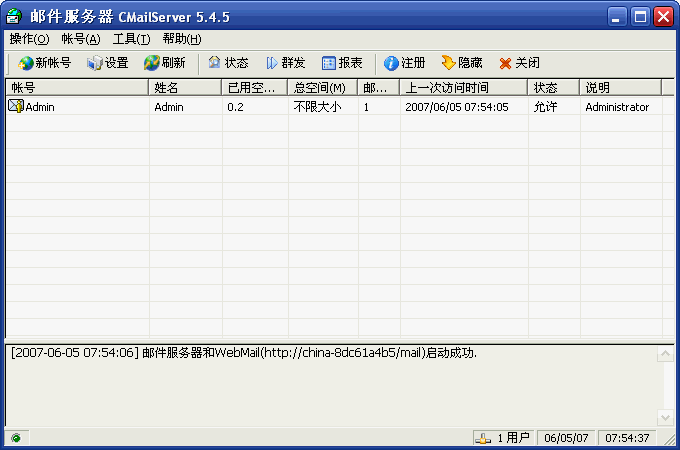Viewport: 680px width, 450px height.
Task: Open the 操作(O) menu
Action: (29, 39)
